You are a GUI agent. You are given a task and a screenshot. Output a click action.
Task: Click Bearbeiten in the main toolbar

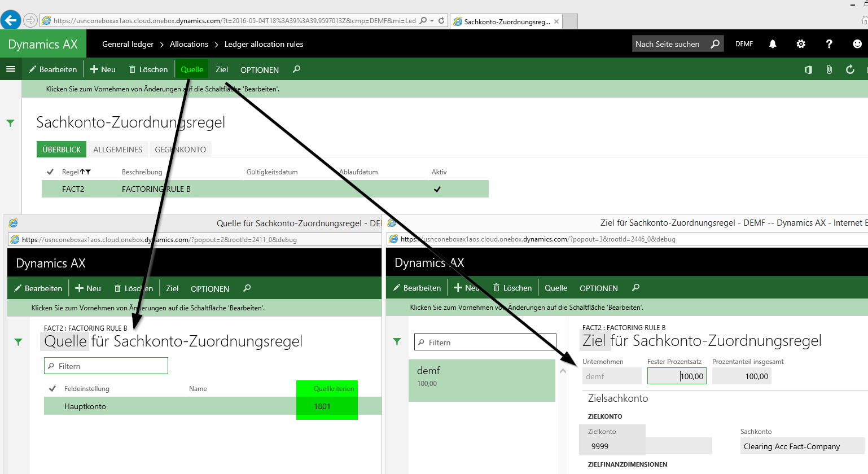[x=53, y=69]
